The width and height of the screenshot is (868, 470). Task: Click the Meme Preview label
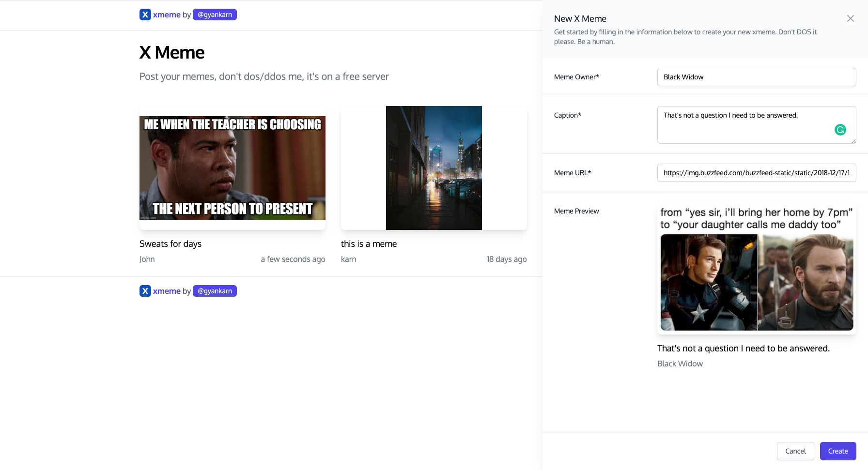[576, 211]
